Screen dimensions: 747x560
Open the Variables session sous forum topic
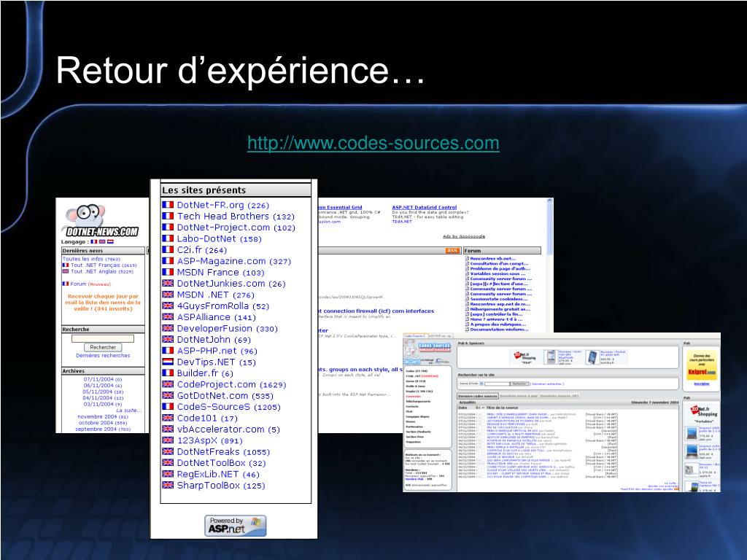coord(498,274)
